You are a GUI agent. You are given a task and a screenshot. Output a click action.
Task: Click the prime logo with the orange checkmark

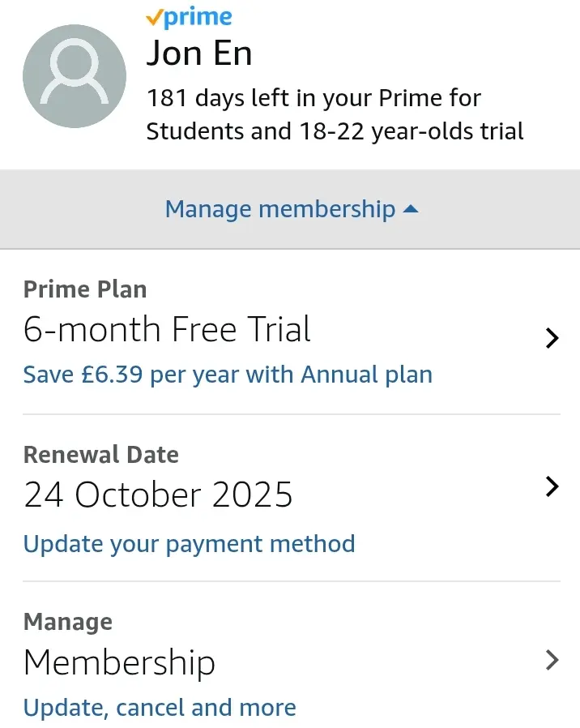pos(189,18)
